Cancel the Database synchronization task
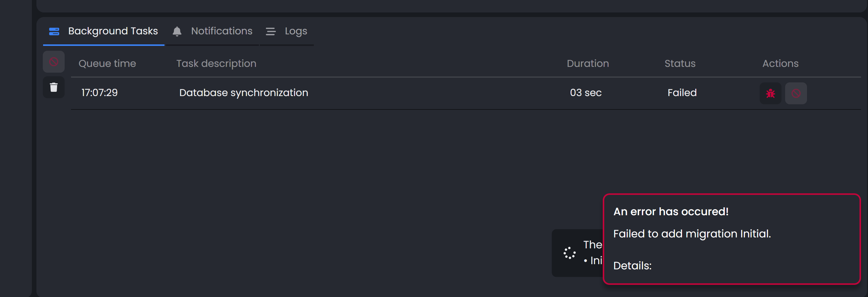The image size is (868, 297). point(795,93)
